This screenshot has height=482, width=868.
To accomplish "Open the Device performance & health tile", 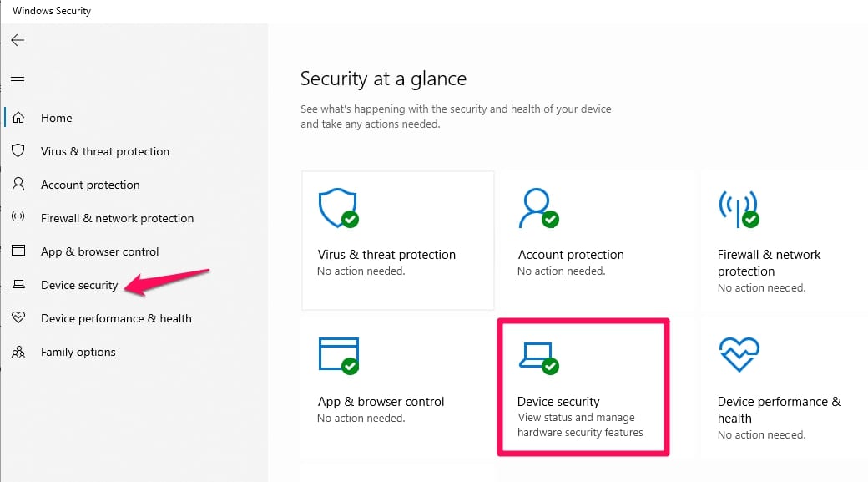I will (784, 388).
